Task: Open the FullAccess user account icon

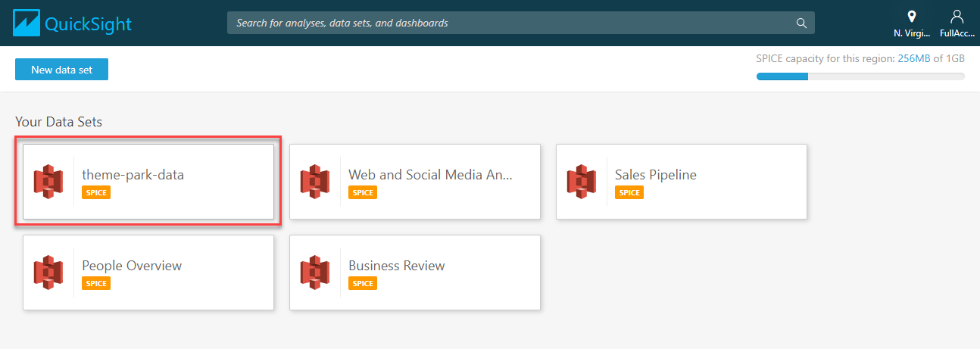Action: click(957, 16)
